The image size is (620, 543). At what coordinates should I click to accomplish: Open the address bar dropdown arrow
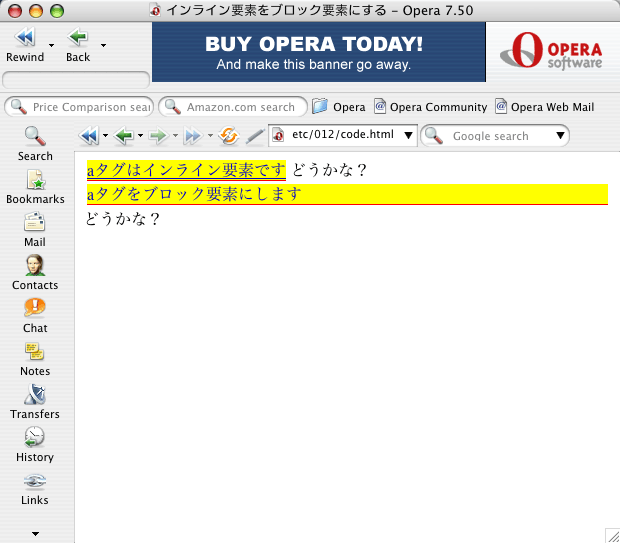[x=408, y=136]
